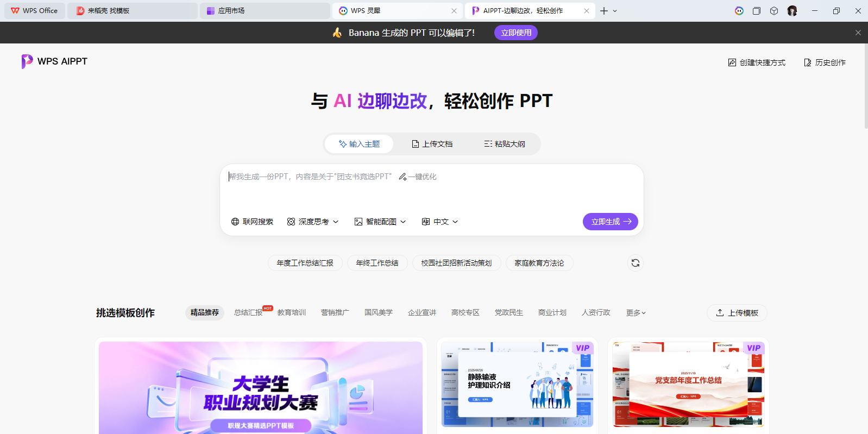Screen dimensions: 868x434
Task: Click inside the PPT topic input field
Action: coord(429,190)
